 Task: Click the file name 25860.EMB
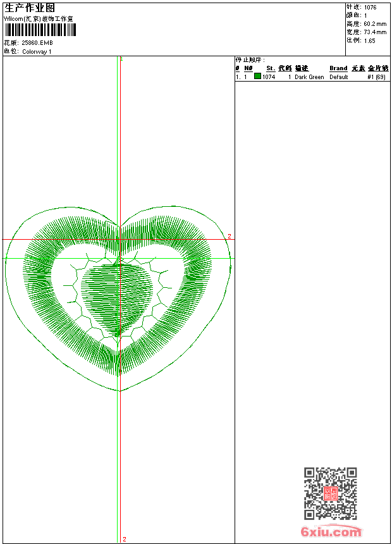tap(37, 43)
